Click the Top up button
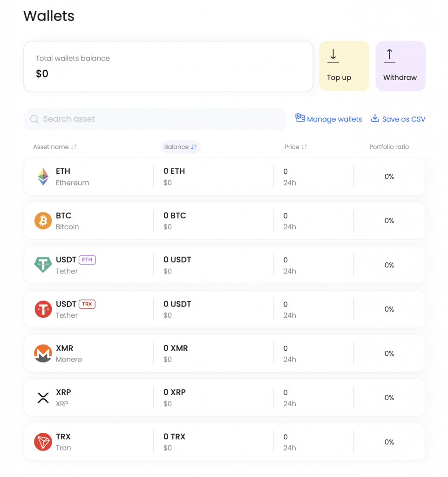The height and width of the screenshot is (477, 448). pyautogui.click(x=344, y=66)
